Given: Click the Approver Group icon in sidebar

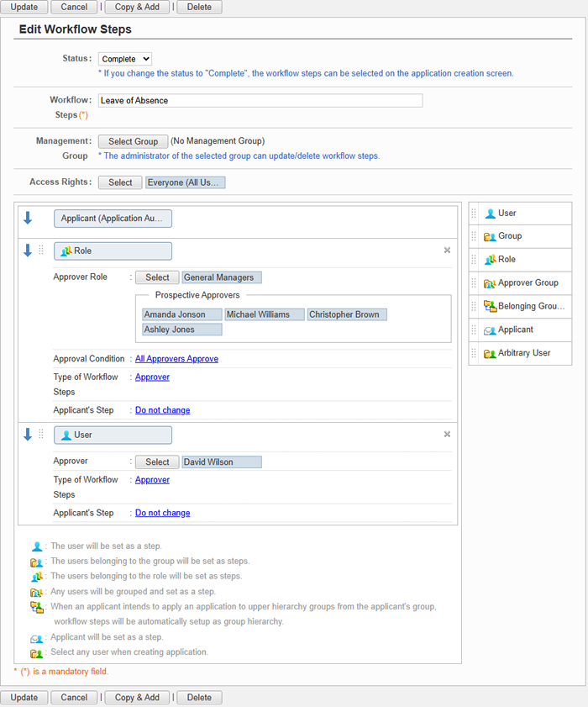Looking at the screenshot, I should click(490, 283).
